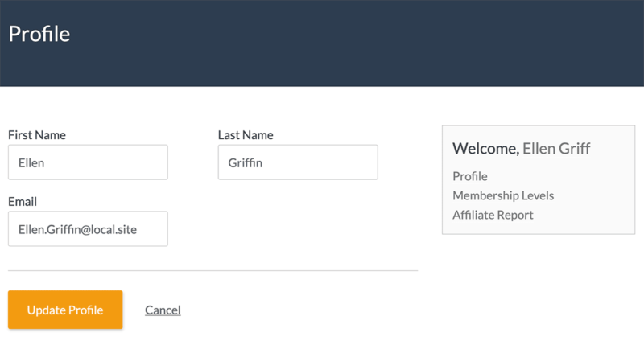Image resolution: width=644 pixels, height=337 pixels.
Task: Click the Email field label
Action: point(23,202)
